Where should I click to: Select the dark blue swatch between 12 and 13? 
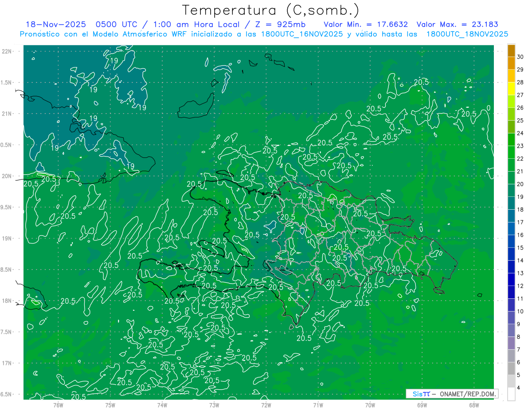pyautogui.click(x=511, y=279)
